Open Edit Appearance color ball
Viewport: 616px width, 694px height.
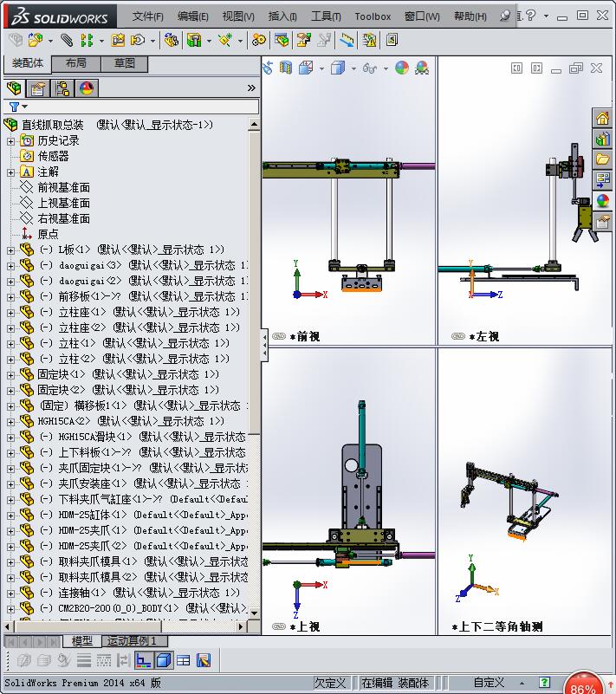(402, 68)
